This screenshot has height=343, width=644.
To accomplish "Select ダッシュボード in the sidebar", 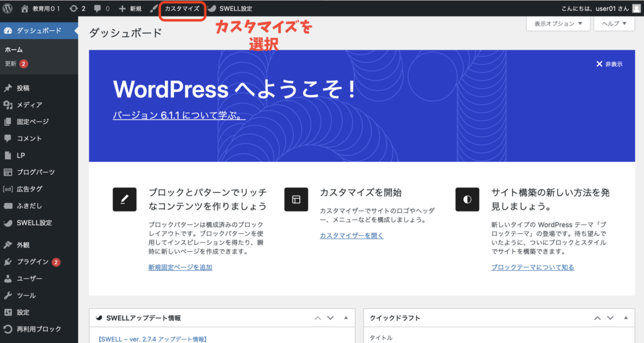I will [39, 30].
